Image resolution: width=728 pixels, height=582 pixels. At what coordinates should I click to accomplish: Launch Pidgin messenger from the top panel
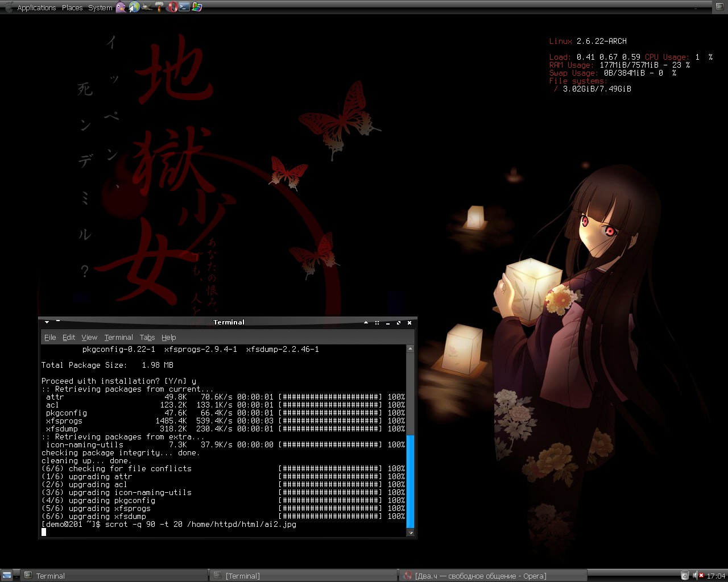click(x=121, y=7)
